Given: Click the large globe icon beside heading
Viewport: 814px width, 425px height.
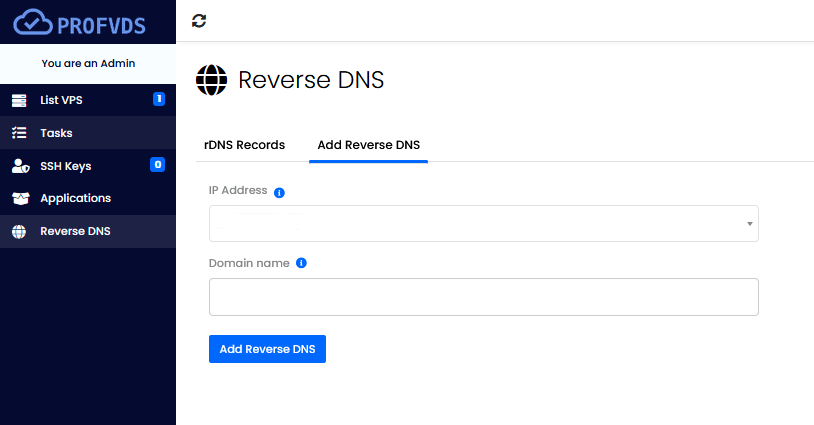Looking at the screenshot, I should 211,80.
